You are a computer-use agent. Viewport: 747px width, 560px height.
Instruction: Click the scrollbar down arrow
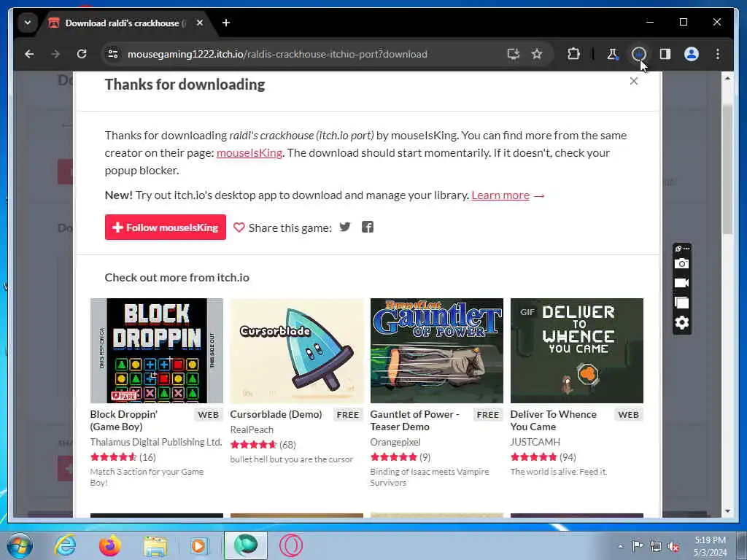point(727,511)
